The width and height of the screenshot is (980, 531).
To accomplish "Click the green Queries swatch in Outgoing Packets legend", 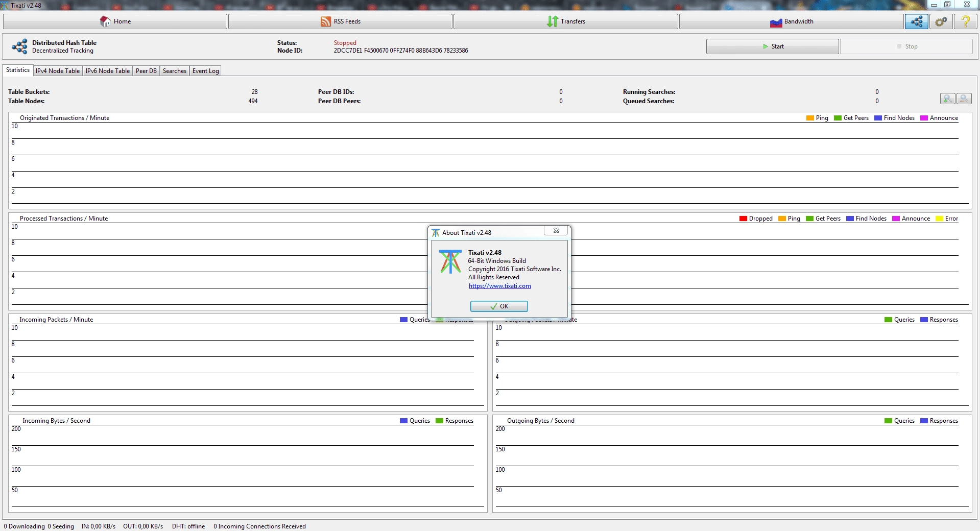I will (x=888, y=320).
